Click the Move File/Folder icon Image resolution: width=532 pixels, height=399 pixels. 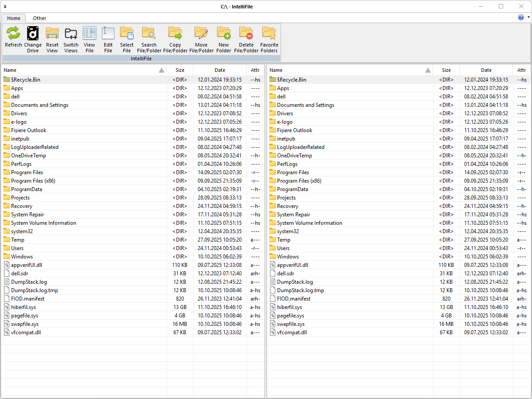[x=201, y=34]
